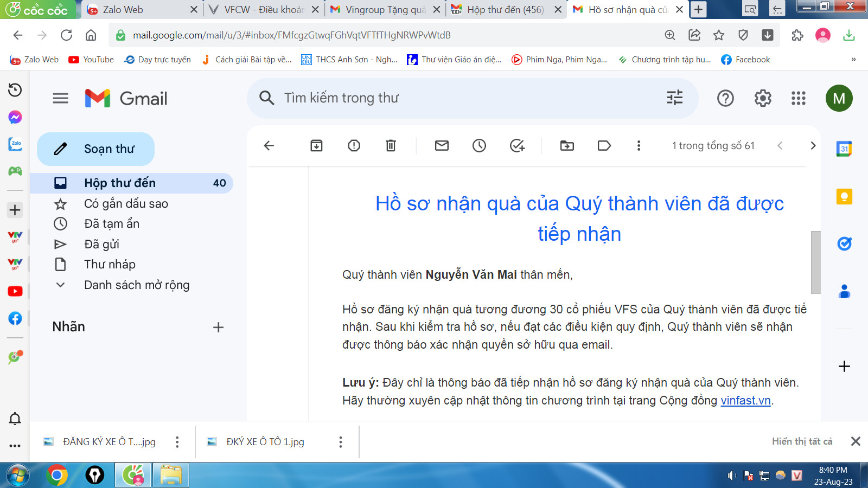The width and height of the screenshot is (868, 488).
Task: Mark the email as unread
Action: [x=442, y=145]
